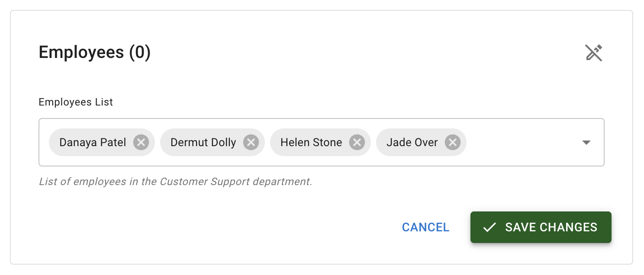
Task: Select the Dermut Dolly employee chip
Action: click(x=203, y=142)
